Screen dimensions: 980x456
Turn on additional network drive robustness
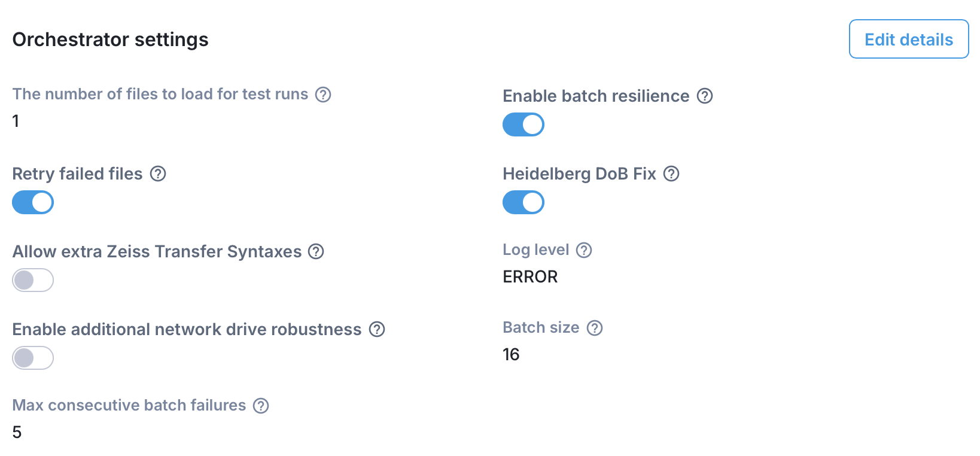pos(33,358)
